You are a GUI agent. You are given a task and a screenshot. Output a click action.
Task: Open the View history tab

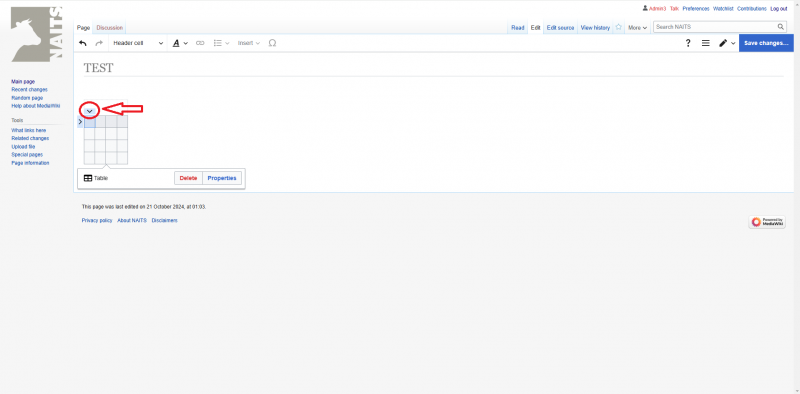click(x=595, y=28)
